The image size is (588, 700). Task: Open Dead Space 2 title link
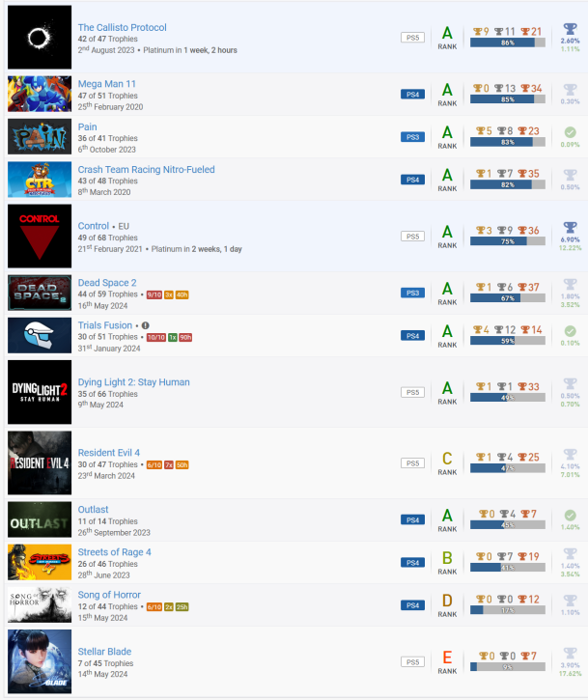pos(107,283)
